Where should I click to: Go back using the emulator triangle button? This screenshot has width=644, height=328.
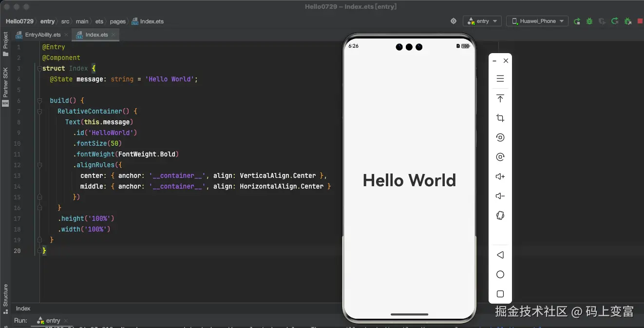(500, 255)
